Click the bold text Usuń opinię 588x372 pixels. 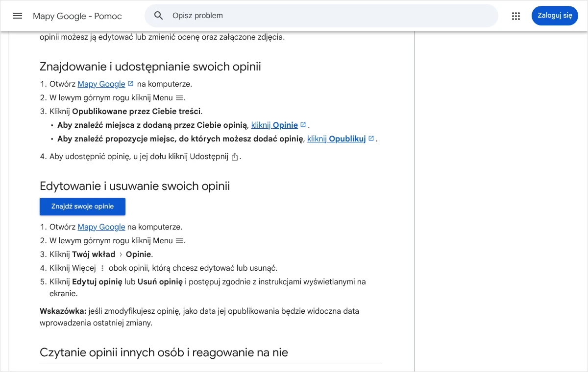(160, 281)
